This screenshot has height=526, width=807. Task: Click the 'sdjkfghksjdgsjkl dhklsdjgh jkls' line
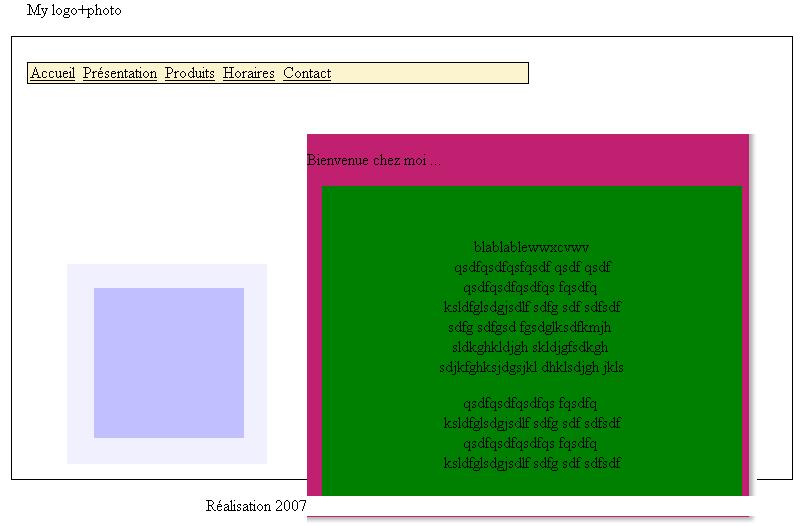[x=531, y=367]
